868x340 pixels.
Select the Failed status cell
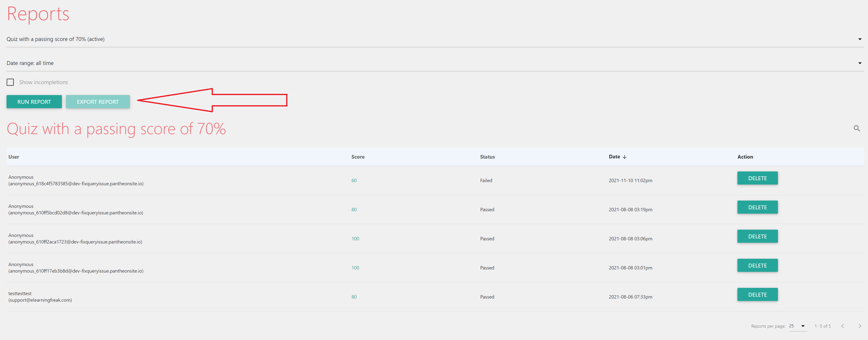click(x=486, y=180)
